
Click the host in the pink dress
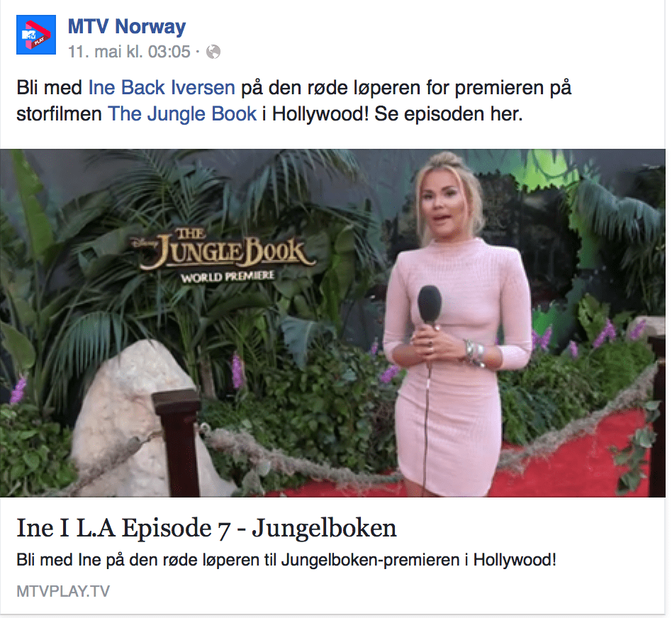457,326
